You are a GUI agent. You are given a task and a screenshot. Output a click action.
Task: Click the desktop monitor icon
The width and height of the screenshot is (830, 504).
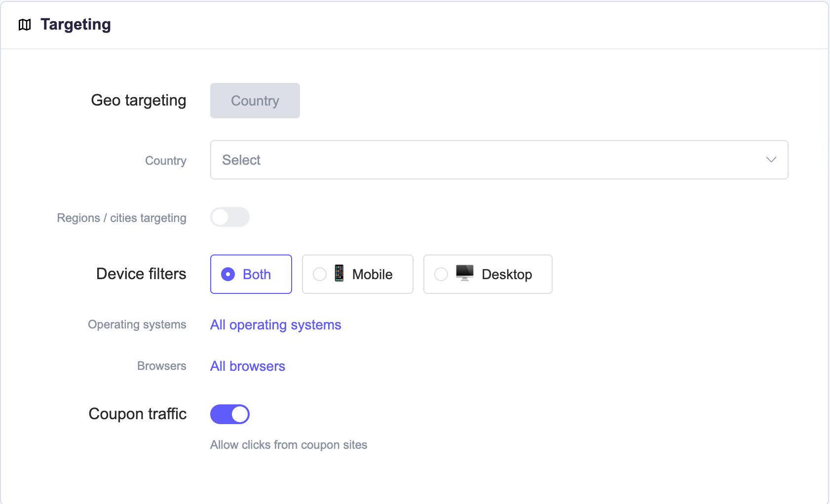pos(465,273)
